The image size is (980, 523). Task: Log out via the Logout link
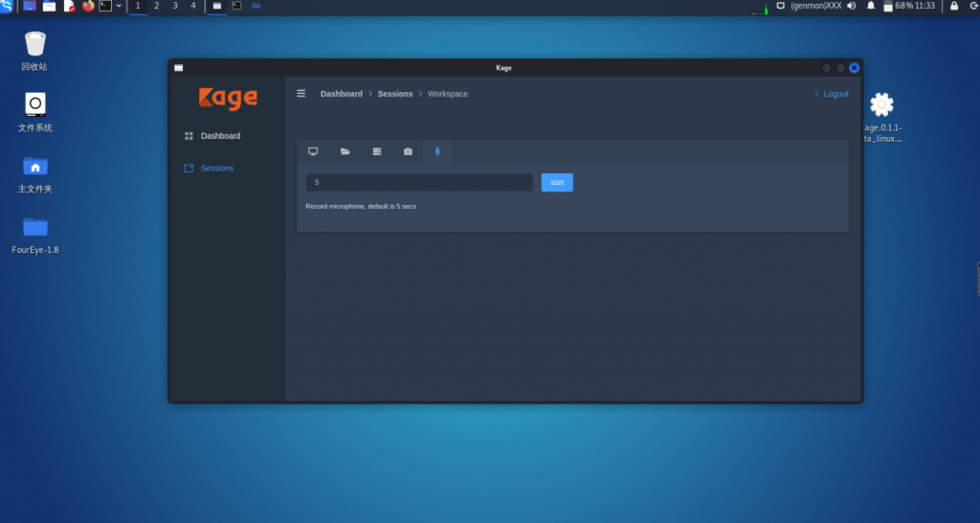point(835,94)
